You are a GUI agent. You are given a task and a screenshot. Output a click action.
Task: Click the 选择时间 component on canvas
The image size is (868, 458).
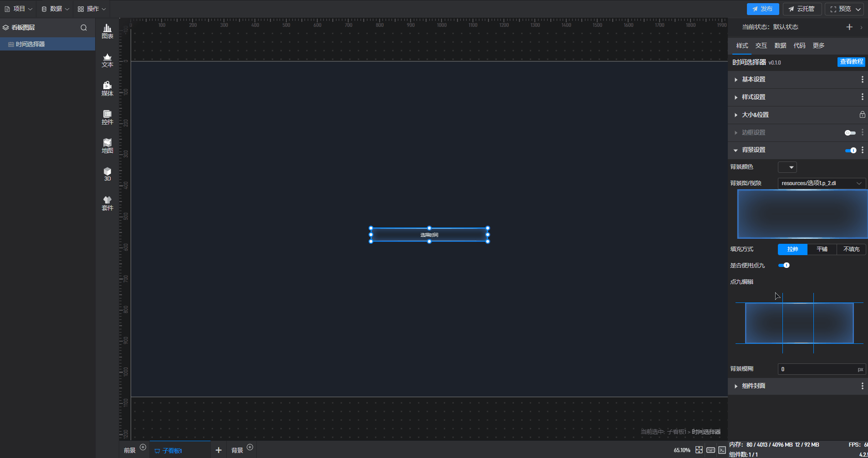tap(429, 235)
